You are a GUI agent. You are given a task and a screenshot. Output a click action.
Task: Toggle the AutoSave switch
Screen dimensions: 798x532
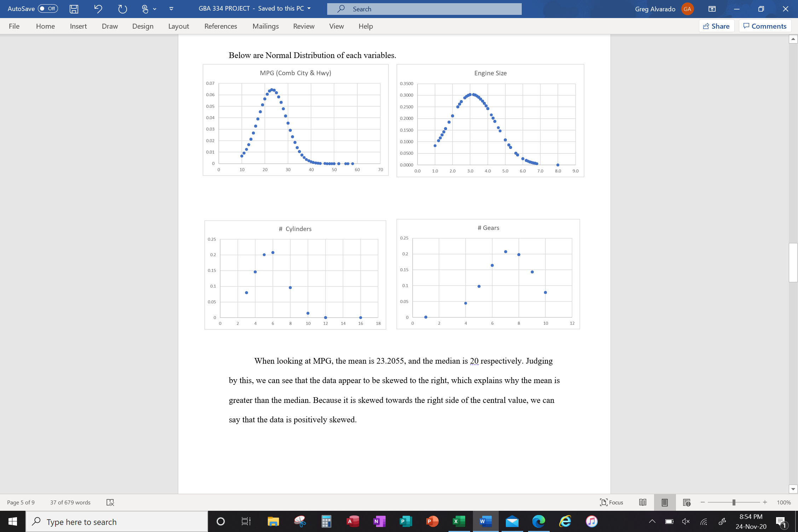48,8
